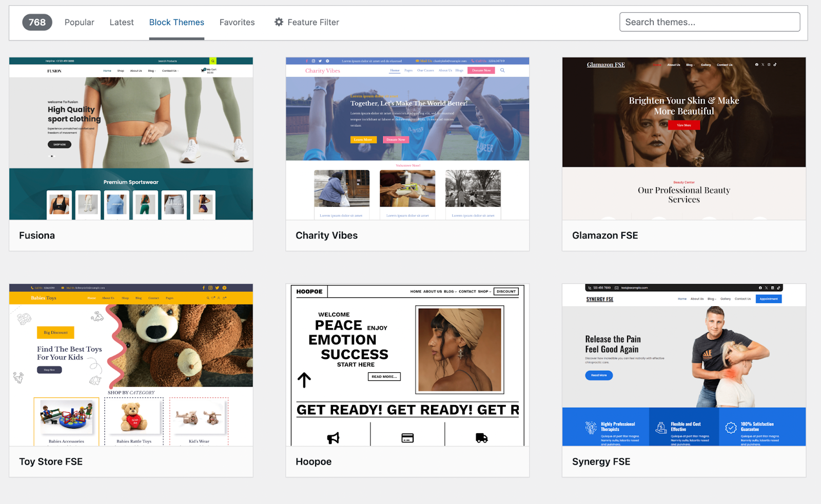Open the Feature Filter options

click(306, 22)
